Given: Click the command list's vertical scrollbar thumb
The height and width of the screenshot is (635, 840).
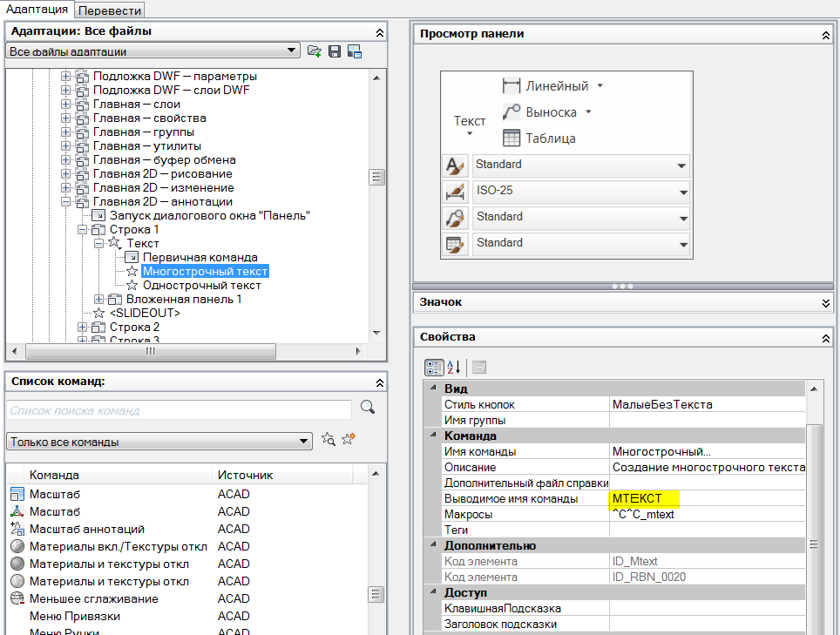Looking at the screenshot, I should tap(376, 594).
